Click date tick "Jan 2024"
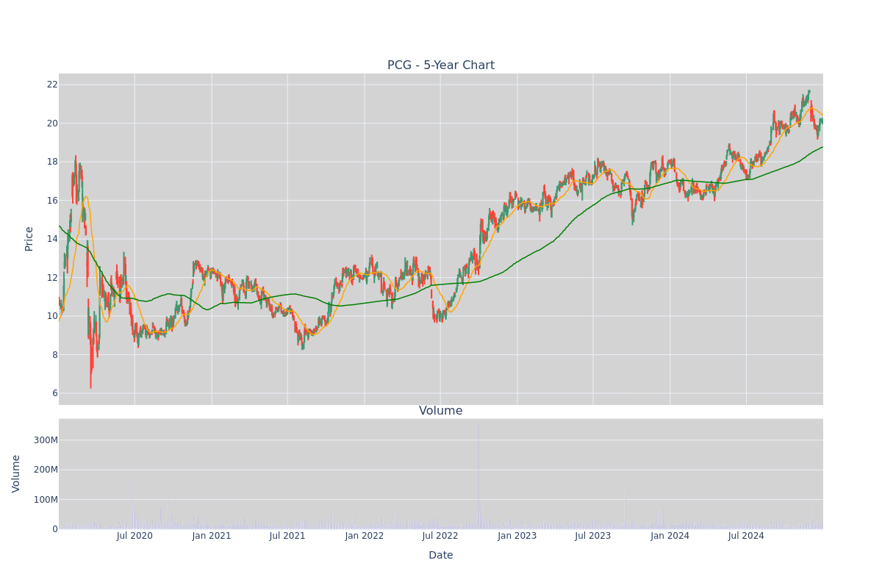Image resolution: width=882 pixels, height=588 pixels. (670, 536)
